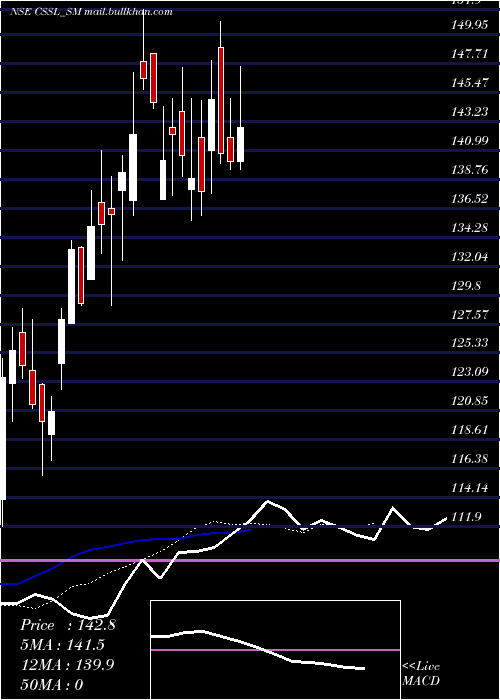Select the 136.52 price axis label
The width and height of the screenshot is (500, 700).
click(470, 198)
